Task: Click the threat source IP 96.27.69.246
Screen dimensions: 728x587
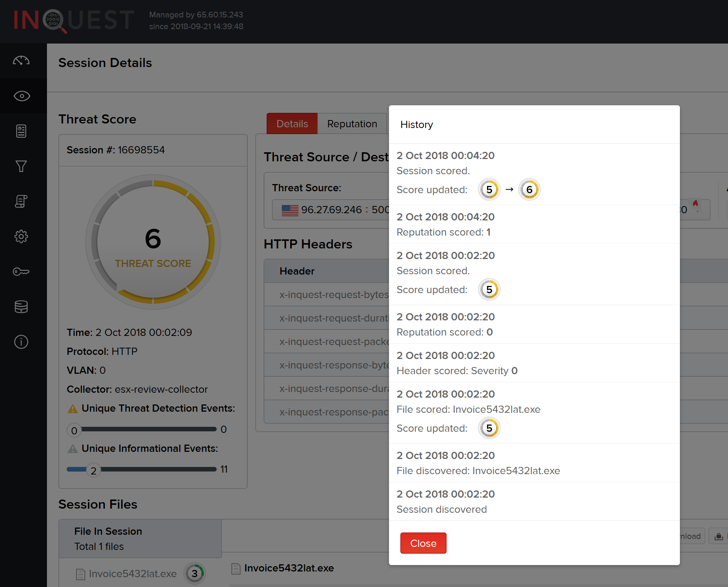Action: point(331,209)
